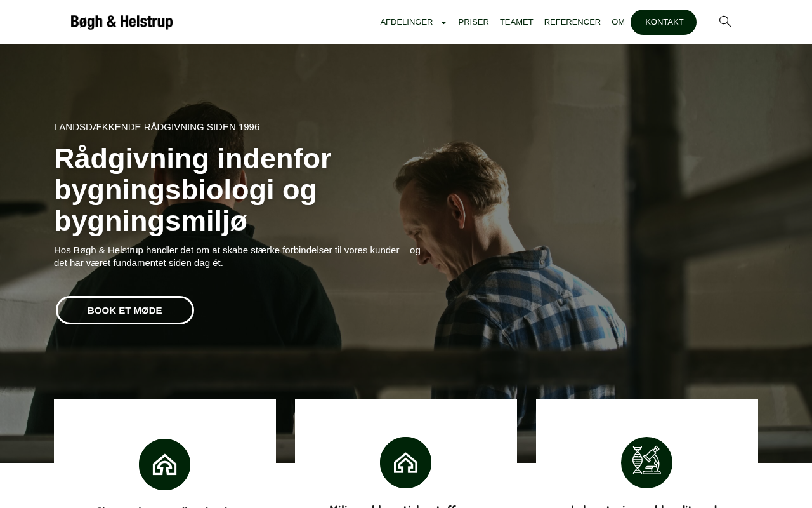Image resolution: width=812 pixels, height=508 pixels.
Task: Select the OM menu item
Action: point(618,22)
